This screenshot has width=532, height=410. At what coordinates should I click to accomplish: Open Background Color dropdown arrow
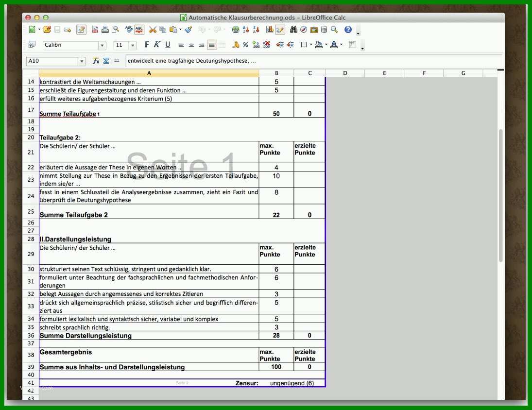[x=326, y=45]
